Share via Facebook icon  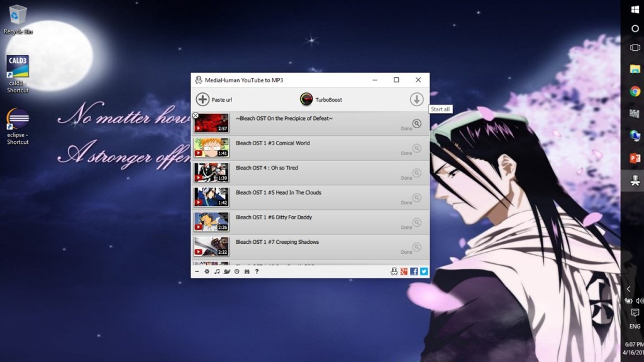click(414, 271)
